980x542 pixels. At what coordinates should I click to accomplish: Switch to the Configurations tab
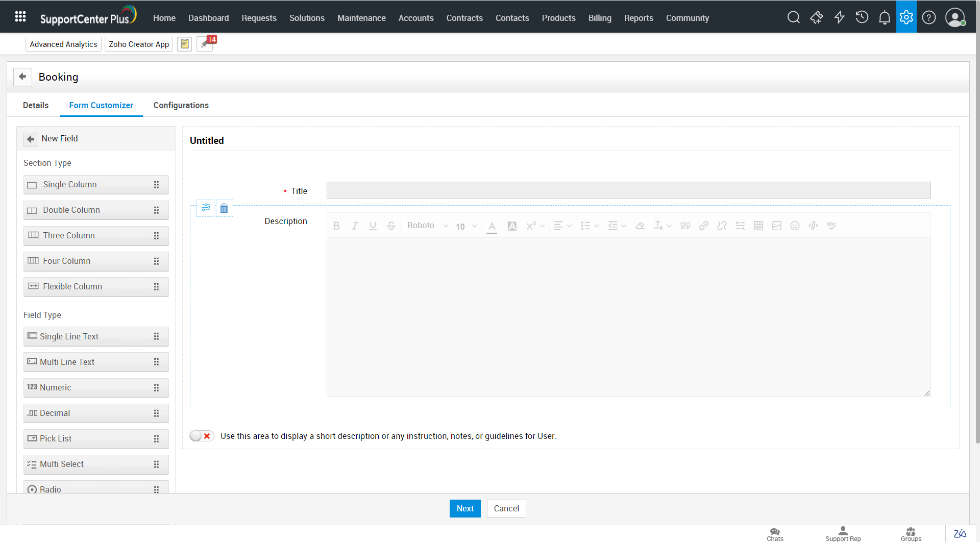coord(181,105)
